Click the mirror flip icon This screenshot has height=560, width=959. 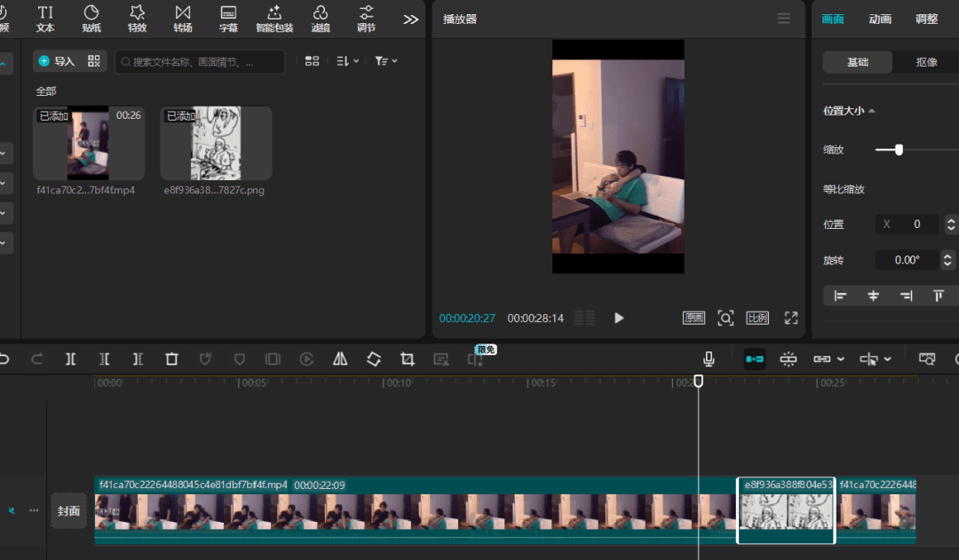pos(340,359)
